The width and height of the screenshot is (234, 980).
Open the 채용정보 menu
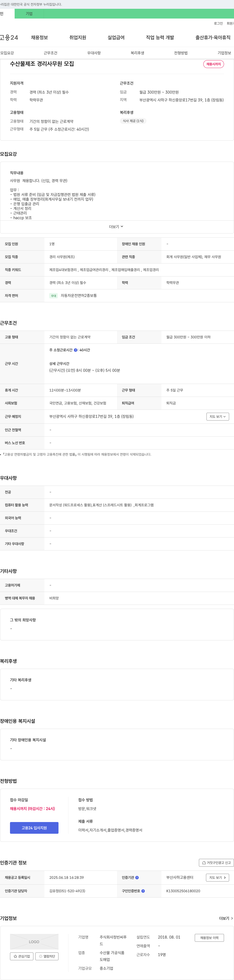(39, 38)
